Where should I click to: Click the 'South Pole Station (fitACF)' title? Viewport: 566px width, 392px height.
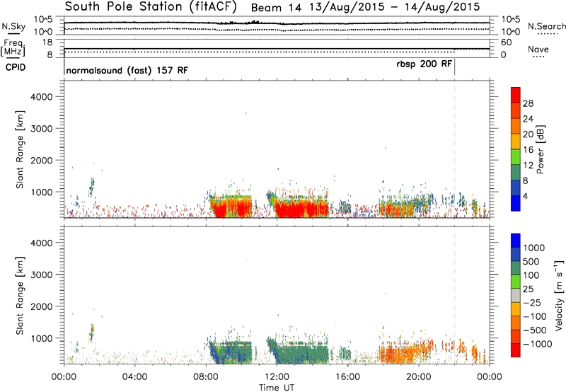tap(151, 7)
